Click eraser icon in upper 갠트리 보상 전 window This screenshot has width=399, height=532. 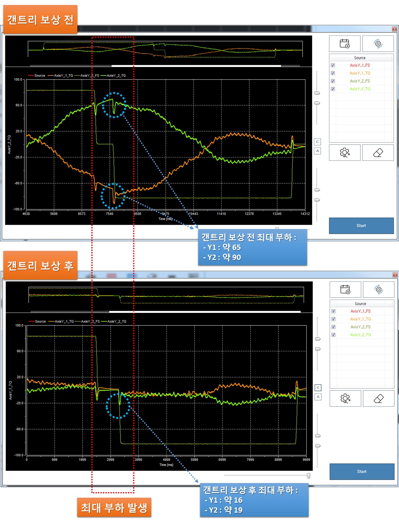coord(378,153)
